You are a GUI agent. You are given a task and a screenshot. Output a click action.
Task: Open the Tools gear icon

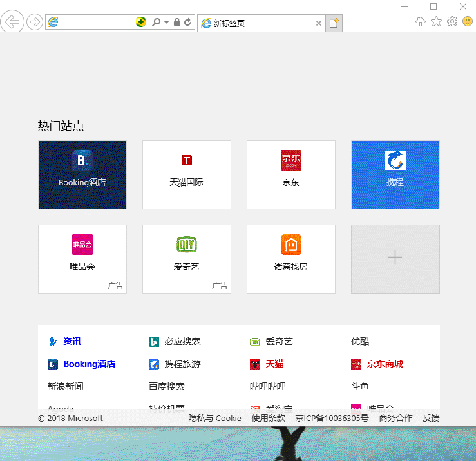[452, 22]
